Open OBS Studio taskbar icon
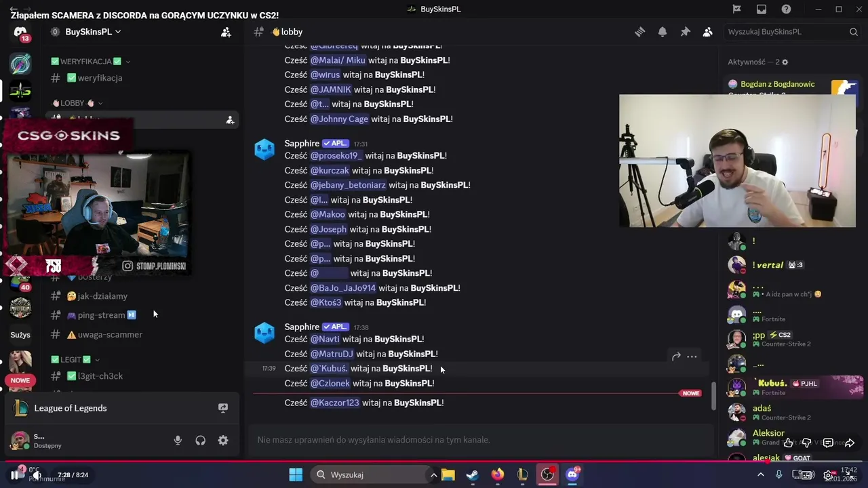868x488 pixels. (547, 474)
